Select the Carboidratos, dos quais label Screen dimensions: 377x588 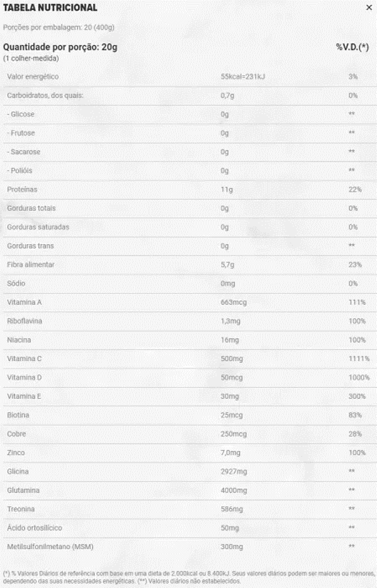pos(45,95)
